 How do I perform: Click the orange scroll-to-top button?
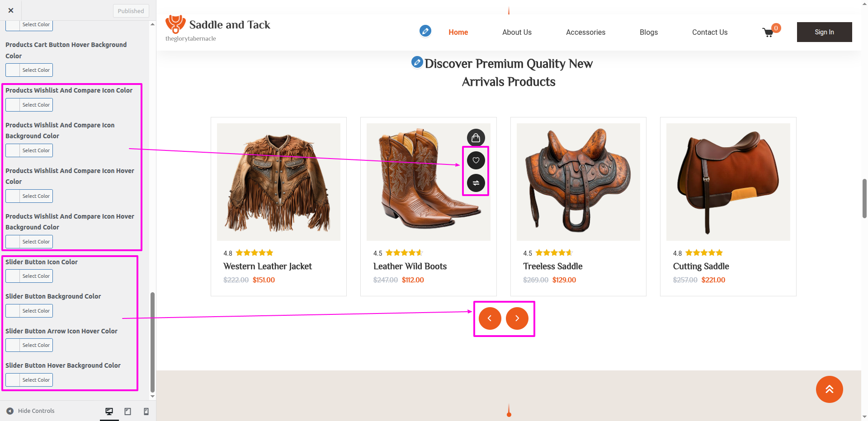point(829,389)
